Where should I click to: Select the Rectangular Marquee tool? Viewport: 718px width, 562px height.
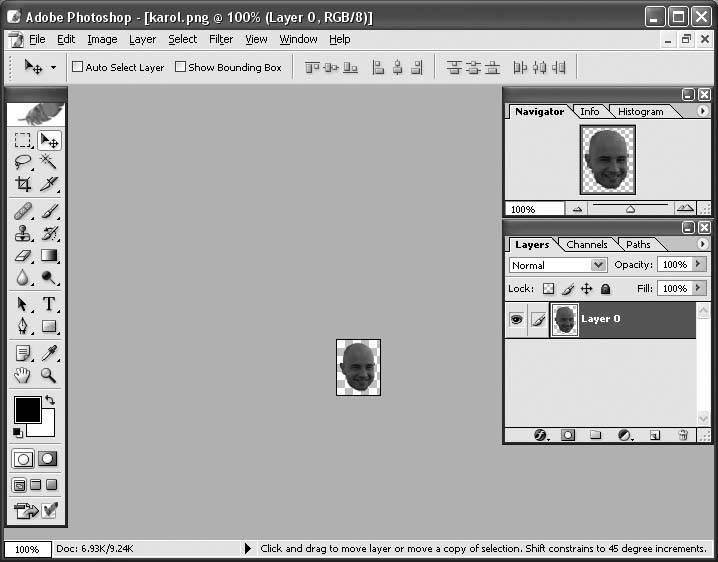point(22,140)
